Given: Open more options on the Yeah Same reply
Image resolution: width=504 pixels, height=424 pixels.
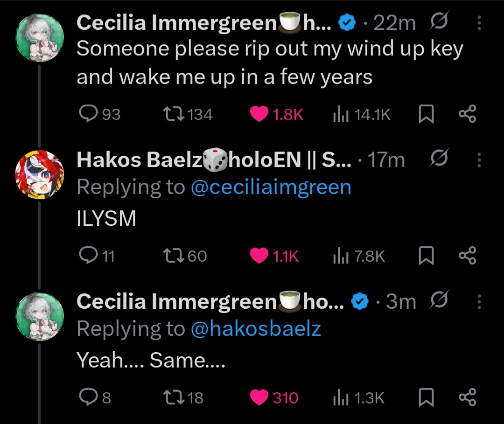Looking at the screenshot, I should [x=479, y=303].
